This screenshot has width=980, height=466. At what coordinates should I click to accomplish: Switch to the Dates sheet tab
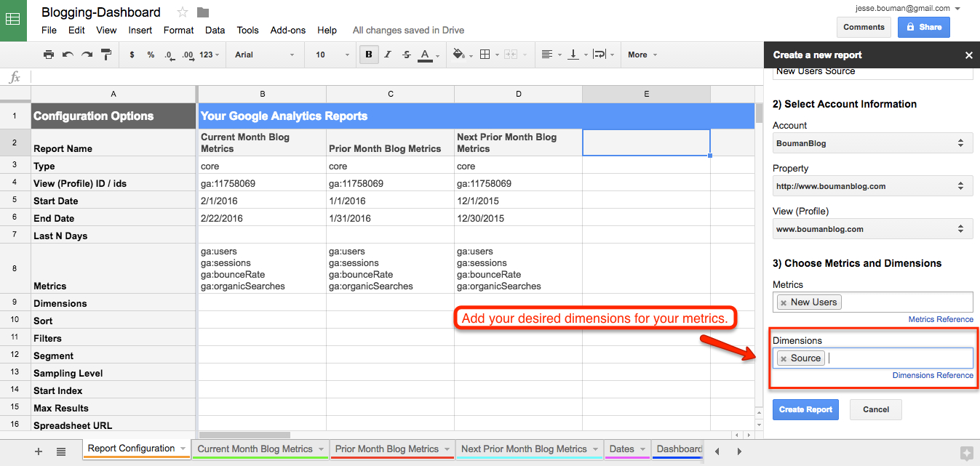622,449
